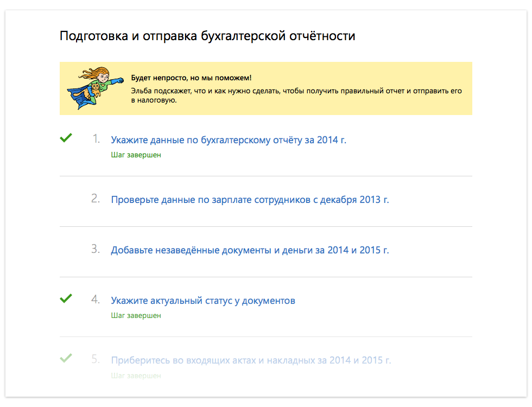Viewport: 532px width, 407px height.
Task: Click the green checkmark next to step 4
Action: pos(66,298)
